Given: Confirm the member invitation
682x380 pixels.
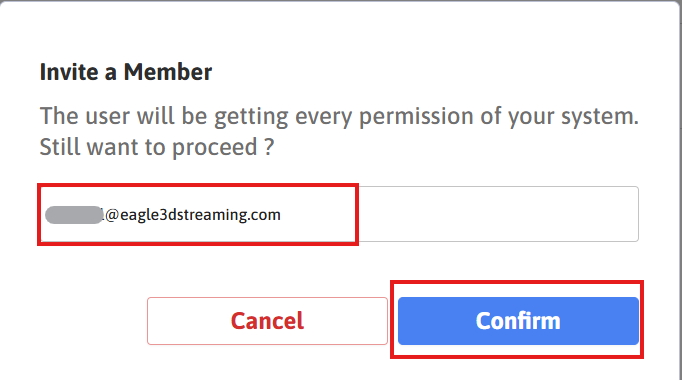Looking at the screenshot, I should tap(518, 321).
